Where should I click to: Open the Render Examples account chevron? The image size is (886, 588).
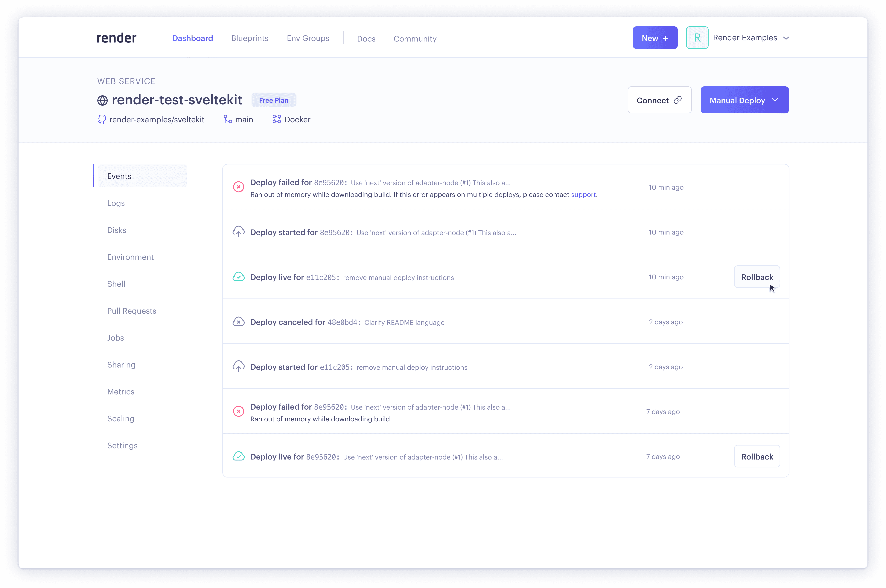pos(786,38)
